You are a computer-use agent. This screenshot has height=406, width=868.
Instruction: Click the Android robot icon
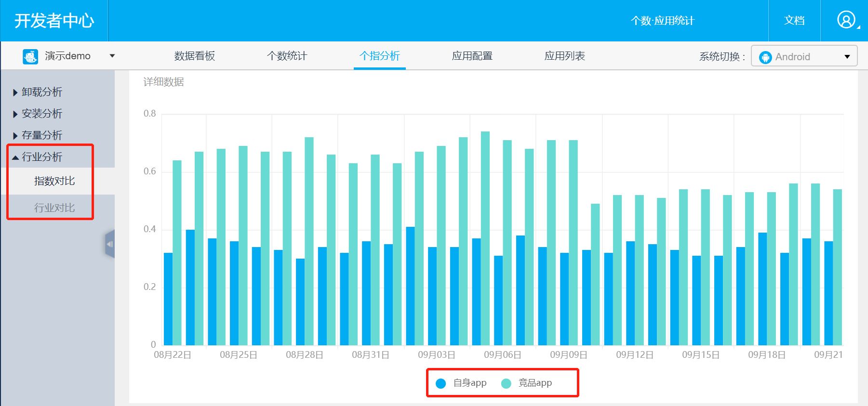tap(765, 57)
